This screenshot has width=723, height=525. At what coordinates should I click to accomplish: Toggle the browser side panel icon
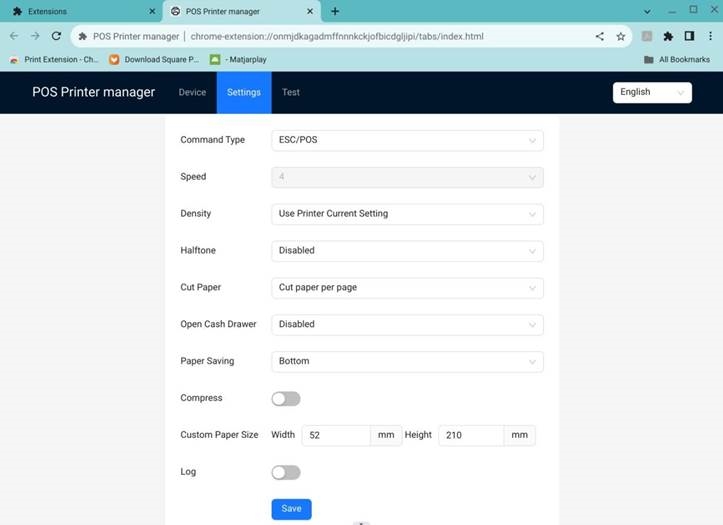[x=689, y=36]
